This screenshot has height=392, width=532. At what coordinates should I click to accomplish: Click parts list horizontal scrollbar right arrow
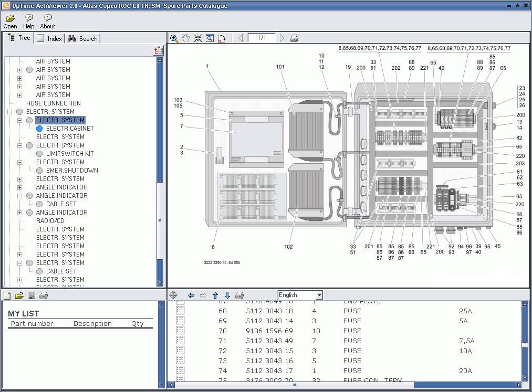click(x=518, y=385)
